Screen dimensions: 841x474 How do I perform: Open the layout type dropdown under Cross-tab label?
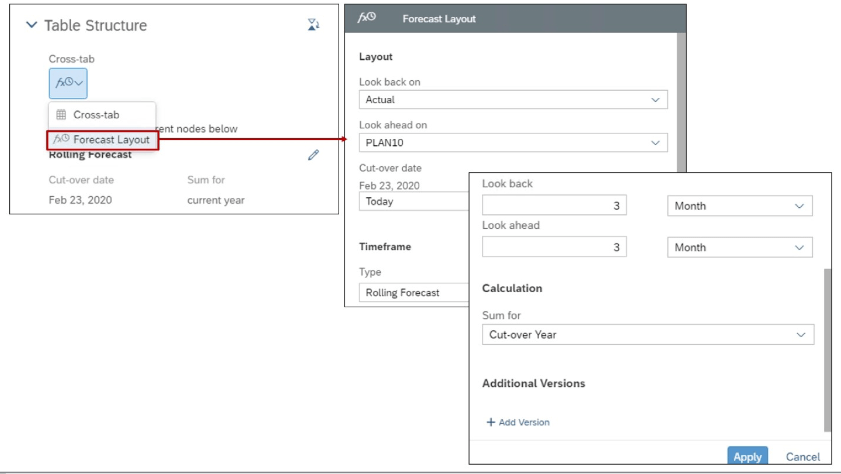[68, 83]
